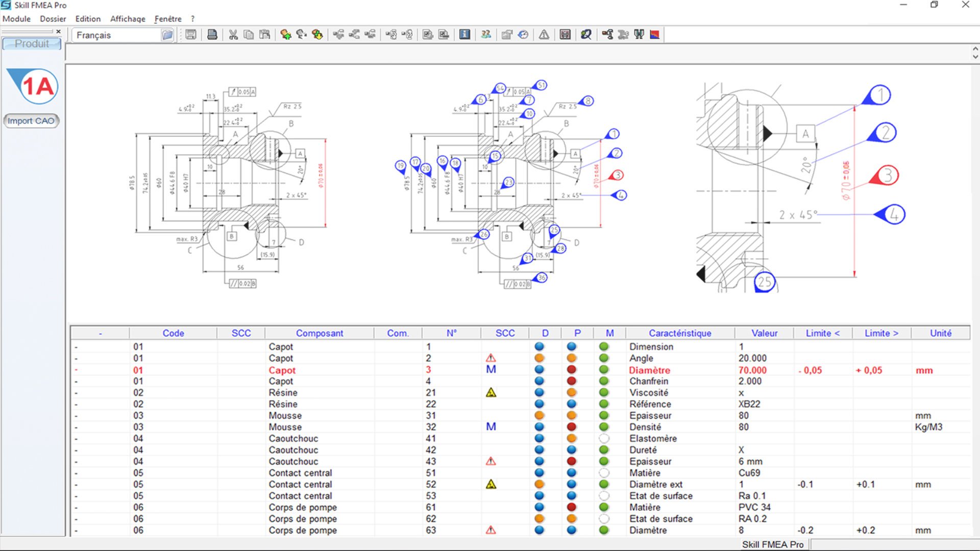The height and width of the screenshot is (551, 980).
Task: Close the left side panel with the X
Action: [x=59, y=32]
